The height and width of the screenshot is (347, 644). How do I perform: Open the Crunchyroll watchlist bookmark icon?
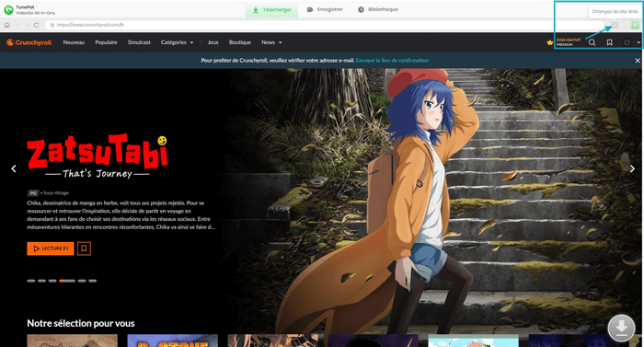609,42
